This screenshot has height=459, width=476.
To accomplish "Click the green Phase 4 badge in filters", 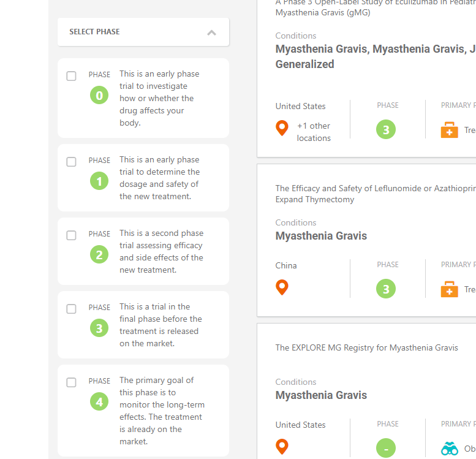I will tap(99, 401).
